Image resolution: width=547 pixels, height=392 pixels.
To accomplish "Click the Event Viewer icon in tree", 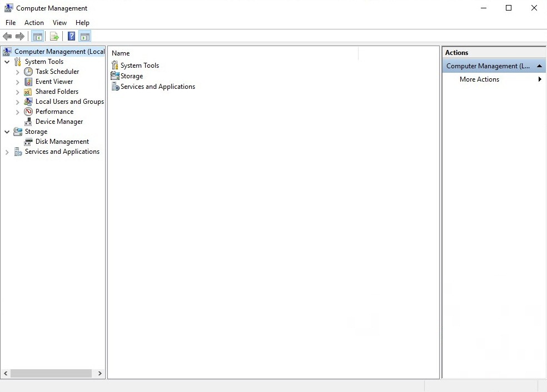I will point(28,82).
